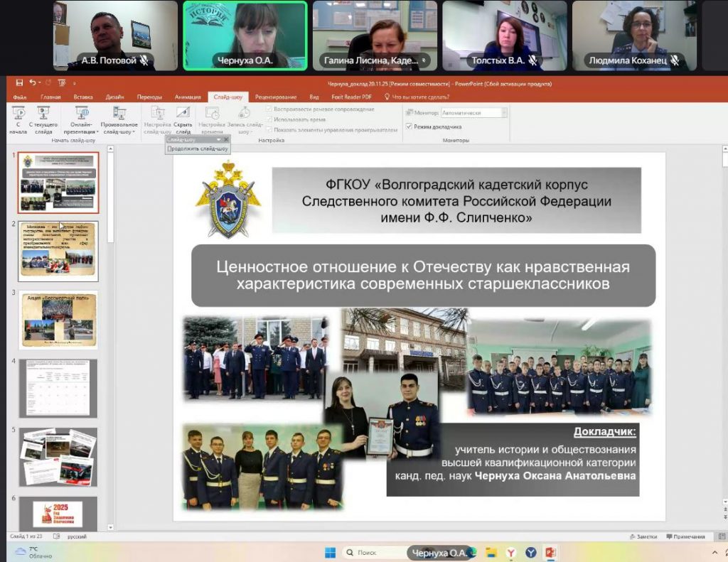
Task: Click Продолжить слайд-шоу button
Action: (x=198, y=148)
